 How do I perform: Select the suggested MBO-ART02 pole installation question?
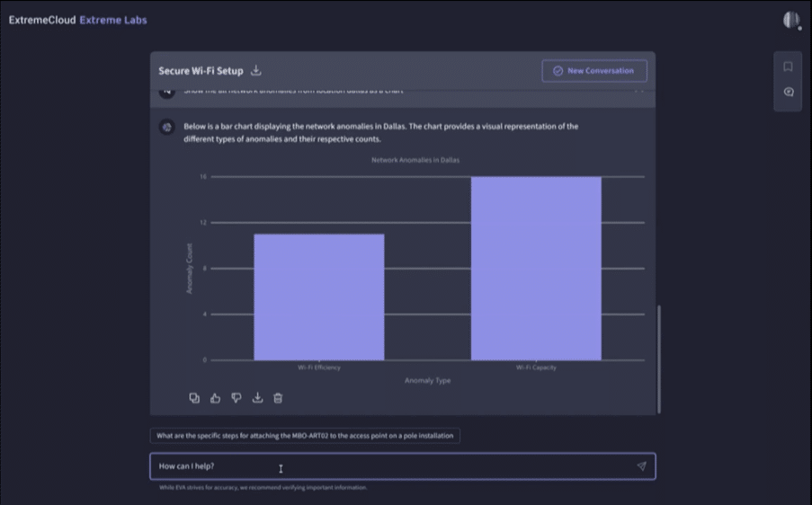(305, 436)
